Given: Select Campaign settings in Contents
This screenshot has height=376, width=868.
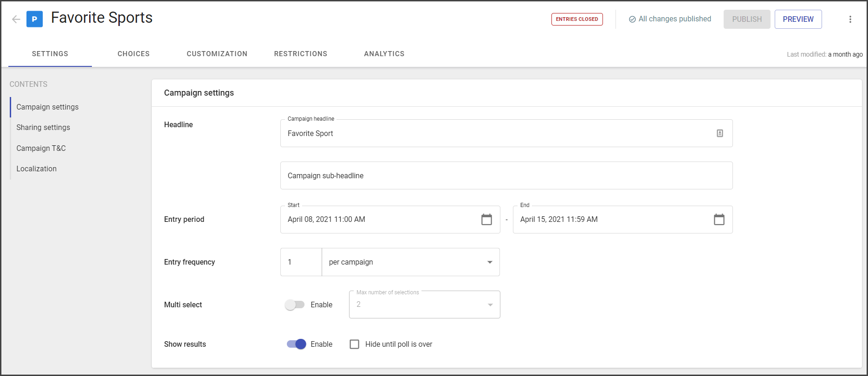Looking at the screenshot, I should pos(47,107).
